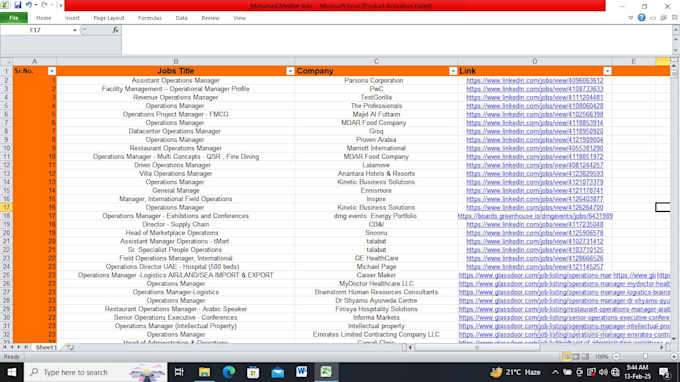Select the row 17 header
Image resolution: width=680 pixels, height=382 pixels.
(x=6, y=207)
